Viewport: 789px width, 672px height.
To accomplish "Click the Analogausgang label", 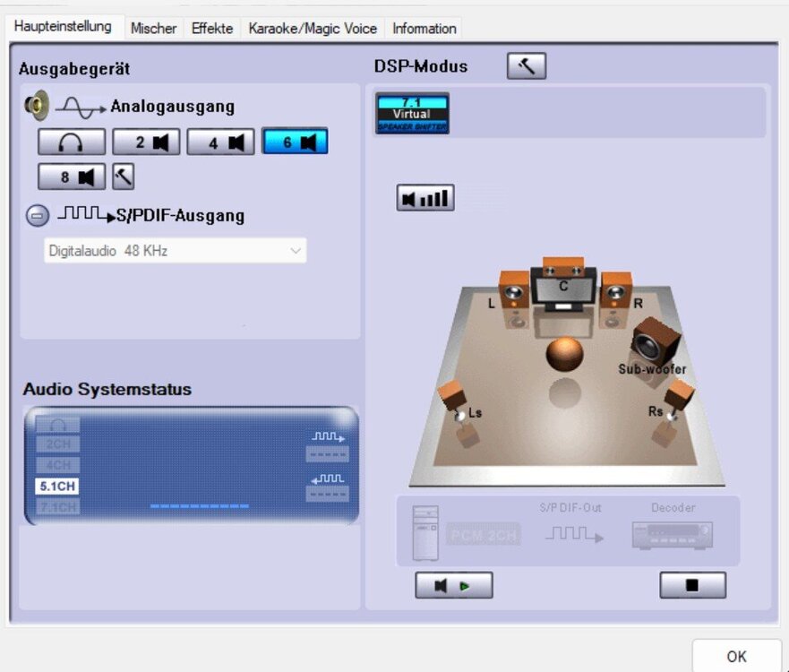I will tap(173, 107).
